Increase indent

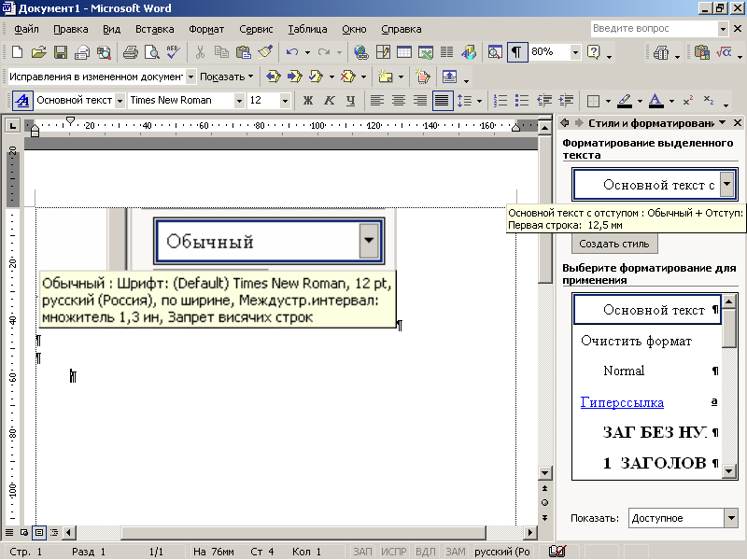click(566, 101)
